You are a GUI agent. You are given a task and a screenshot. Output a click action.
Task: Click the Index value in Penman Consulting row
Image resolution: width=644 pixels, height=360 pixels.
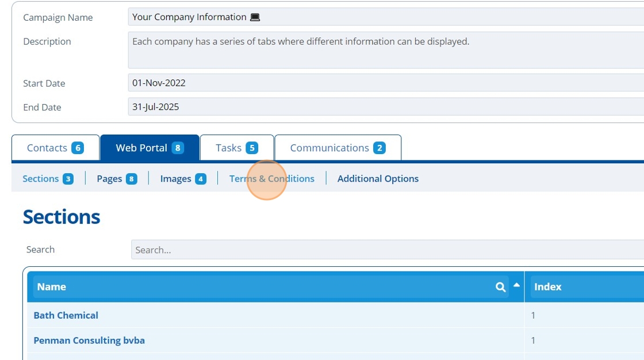click(x=533, y=340)
